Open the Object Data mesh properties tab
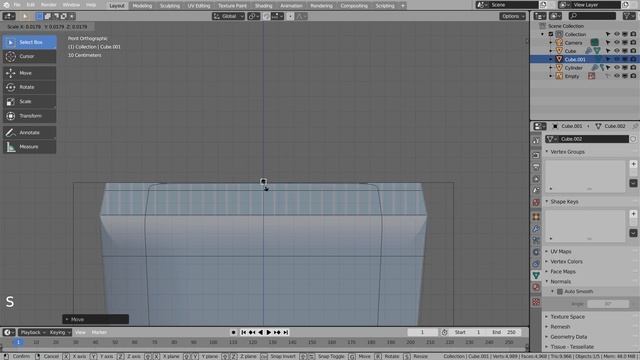640x360 pixels. coord(536,276)
